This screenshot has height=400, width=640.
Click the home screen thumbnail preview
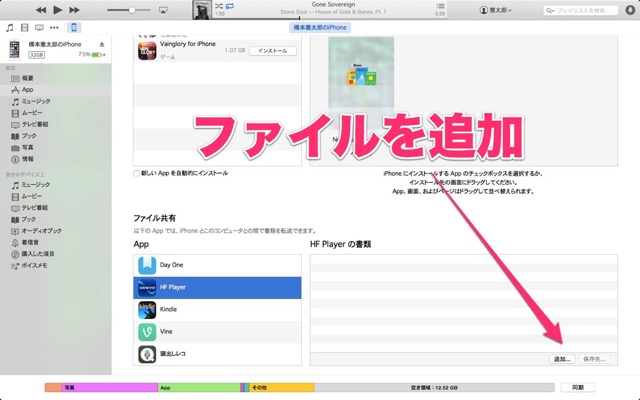coord(361,78)
